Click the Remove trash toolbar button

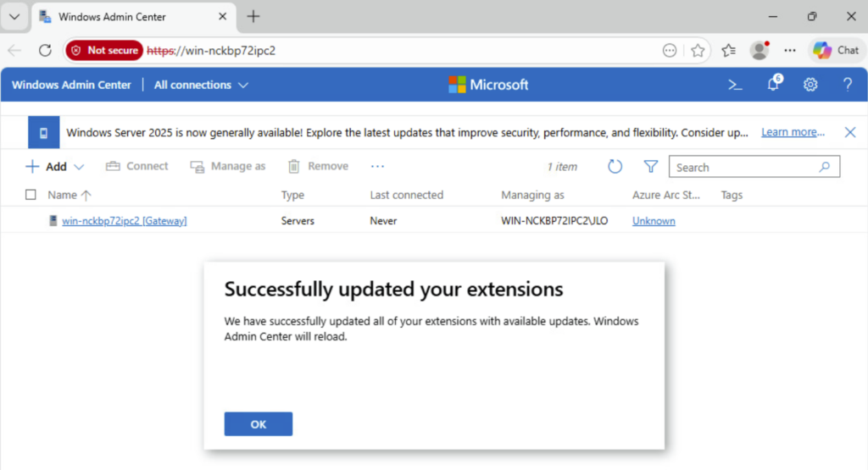[x=318, y=167]
